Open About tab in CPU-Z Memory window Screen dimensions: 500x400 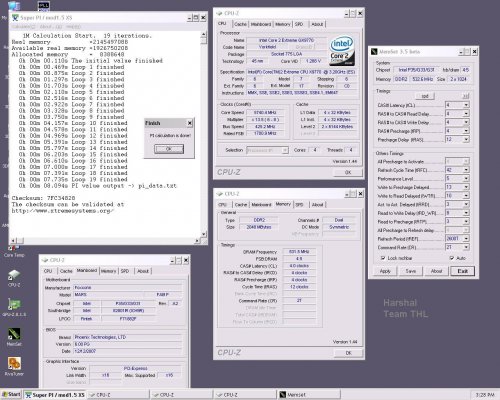point(317,205)
